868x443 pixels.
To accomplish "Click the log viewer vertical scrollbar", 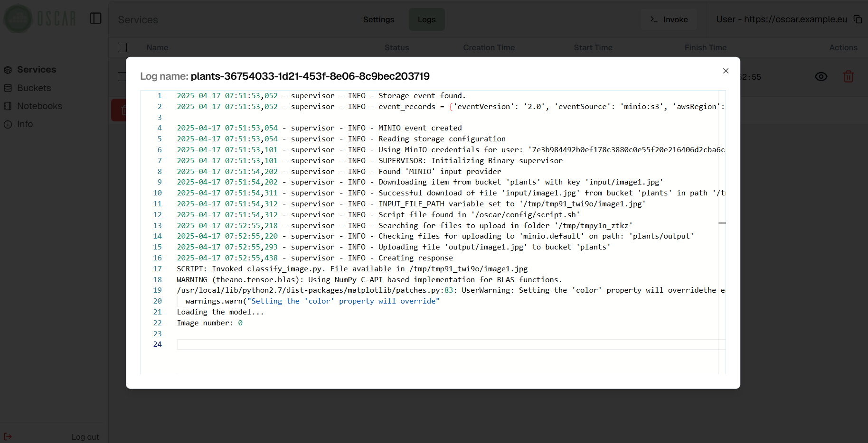I will point(722,223).
